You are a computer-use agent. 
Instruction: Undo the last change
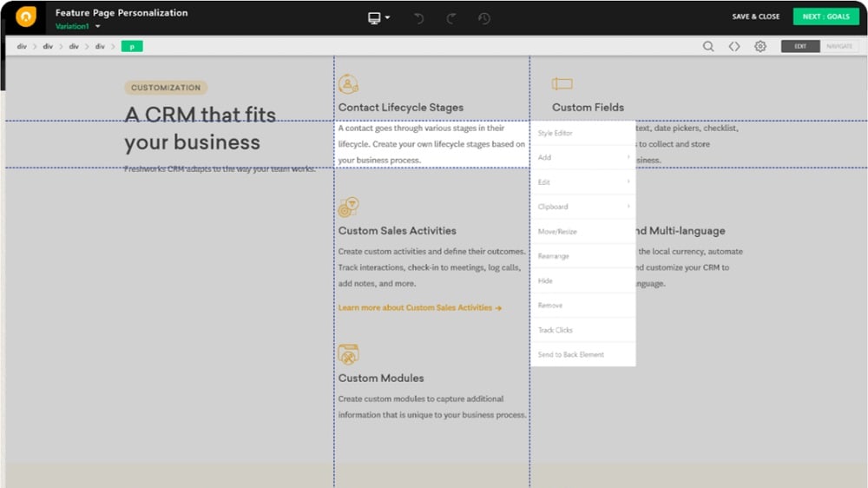click(418, 19)
